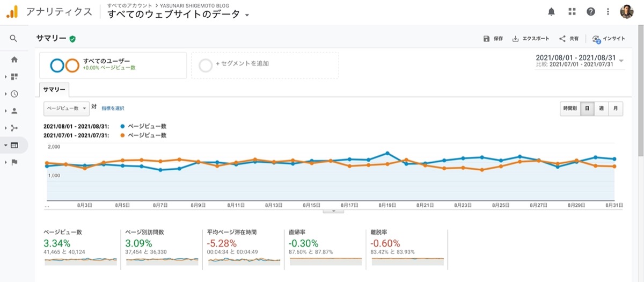
Task: Open Acquisition sidebar icon
Action: coord(14,128)
